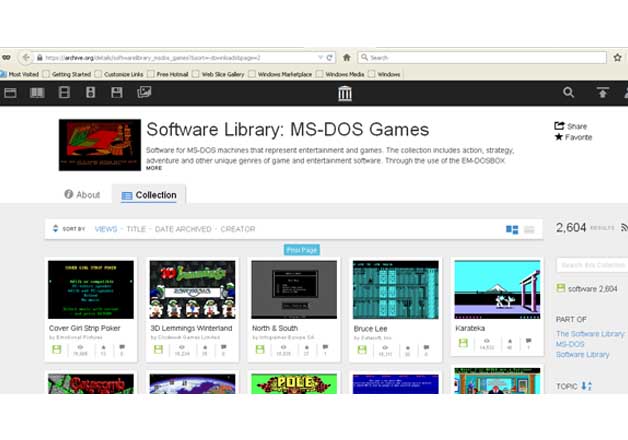The height and width of the screenshot is (440, 628).
Task: Sort by Date Archived
Action: 183,229
